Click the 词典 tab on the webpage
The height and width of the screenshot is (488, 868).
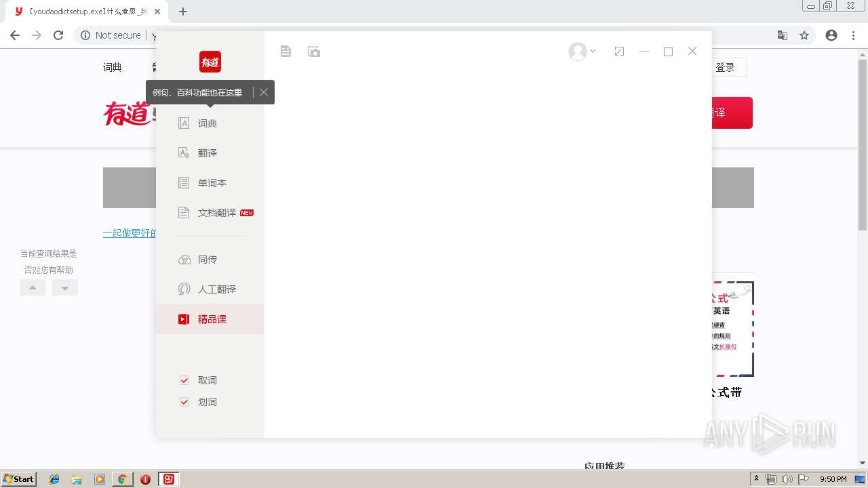click(113, 67)
